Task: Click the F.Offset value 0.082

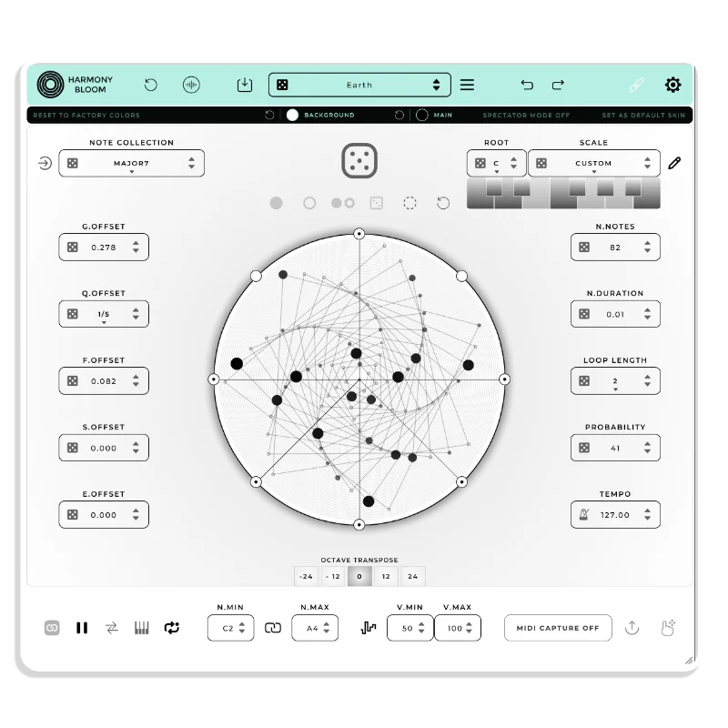Action: coord(104,381)
